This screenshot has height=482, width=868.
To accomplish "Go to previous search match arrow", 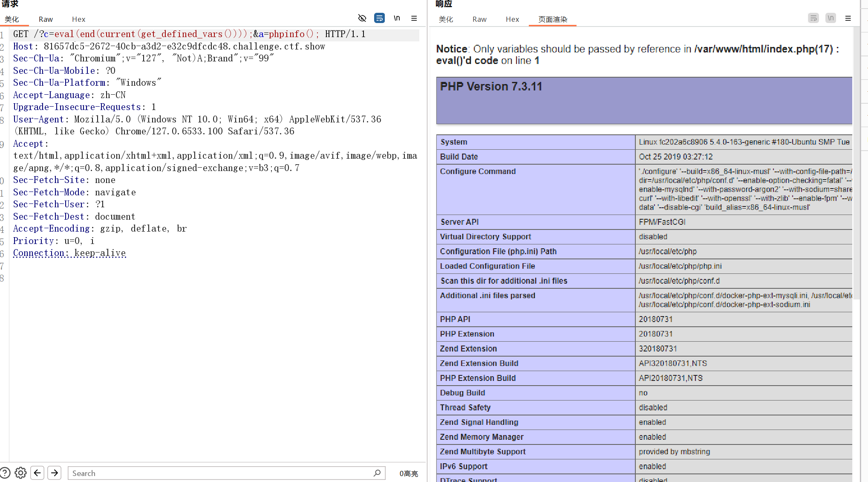I will tap(37, 473).
